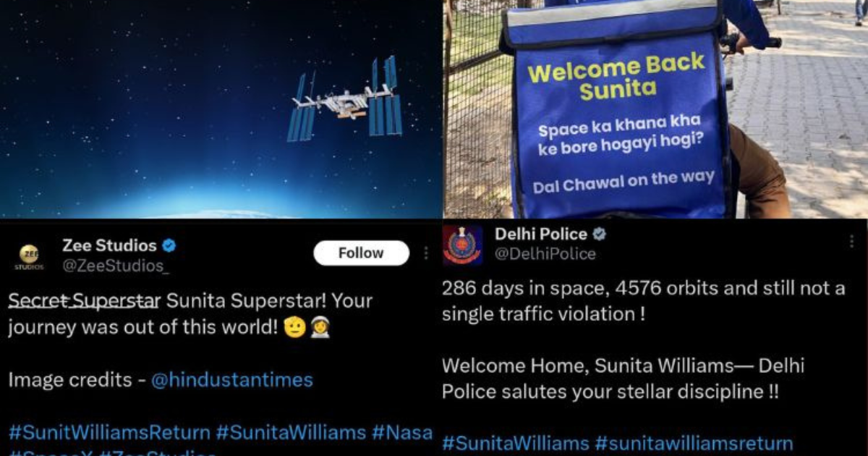Click #SunitaWilliams hashtag in Delhi Police tweet
Screen dimensions: 868x456
tap(516, 442)
